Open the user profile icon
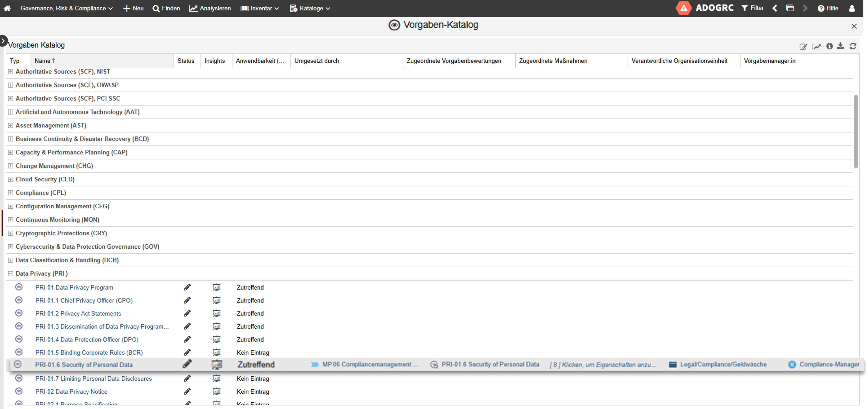 [x=852, y=8]
